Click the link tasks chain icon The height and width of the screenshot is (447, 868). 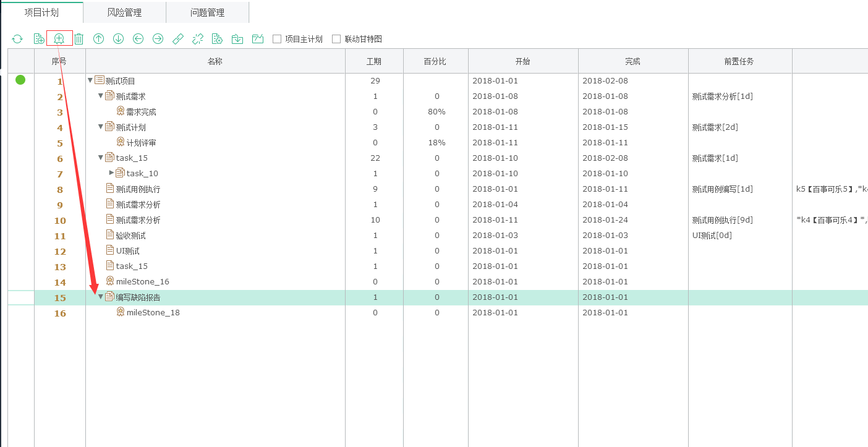[x=178, y=39]
